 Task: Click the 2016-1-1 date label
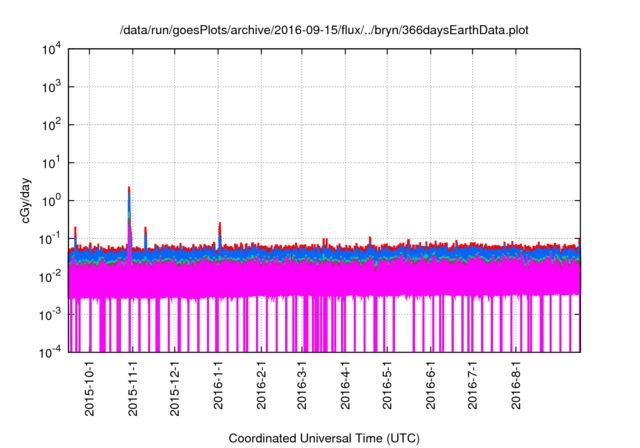(218, 385)
